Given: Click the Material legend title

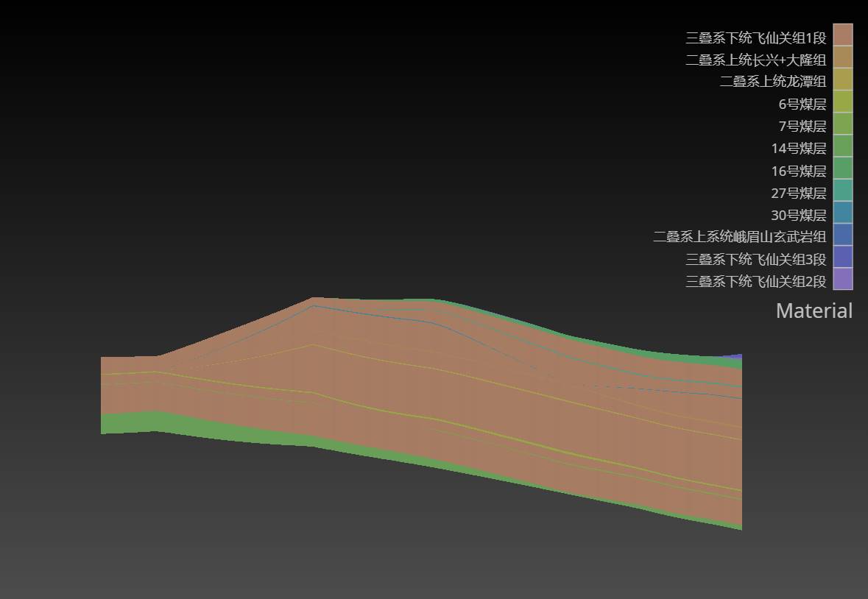Looking at the screenshot, I should (x=814, y=311).
